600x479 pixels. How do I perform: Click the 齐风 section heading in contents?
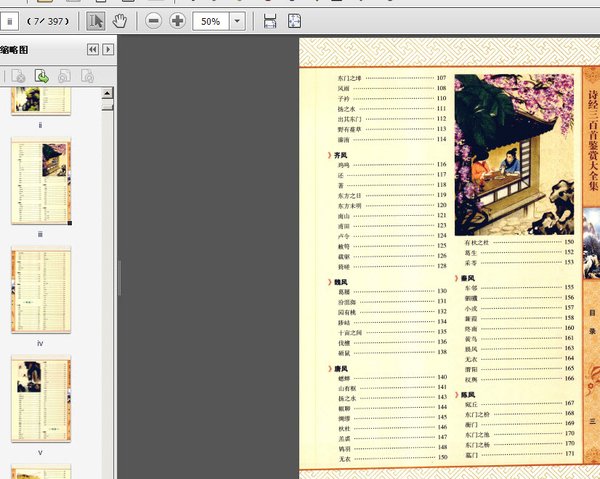(x=340, y=155)
